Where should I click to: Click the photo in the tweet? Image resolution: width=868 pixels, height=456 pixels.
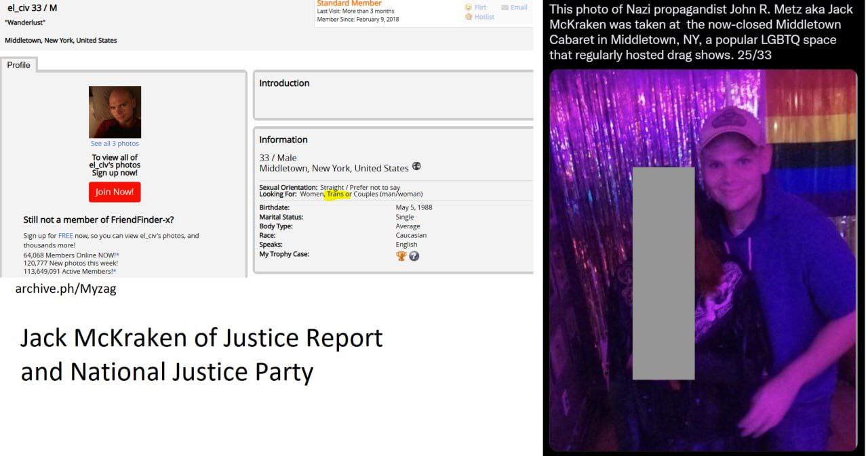coord(703,260)
